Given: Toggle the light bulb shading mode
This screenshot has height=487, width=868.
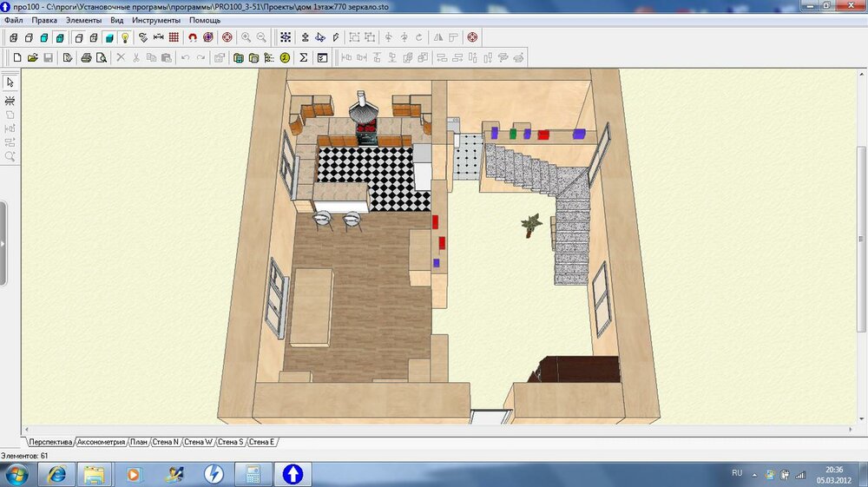Looking at the screenshot, I should [124, 37].
